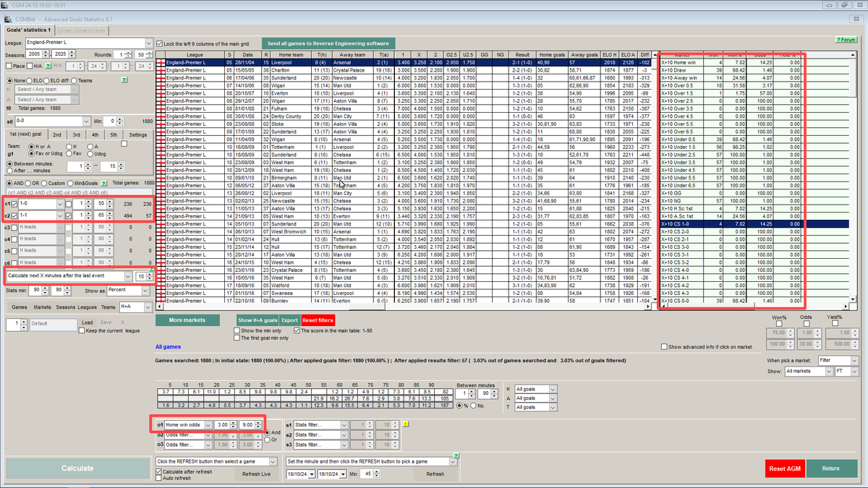Click the Return button
Viewport: 868px width, 488px height.
click(x=831, y=468)
